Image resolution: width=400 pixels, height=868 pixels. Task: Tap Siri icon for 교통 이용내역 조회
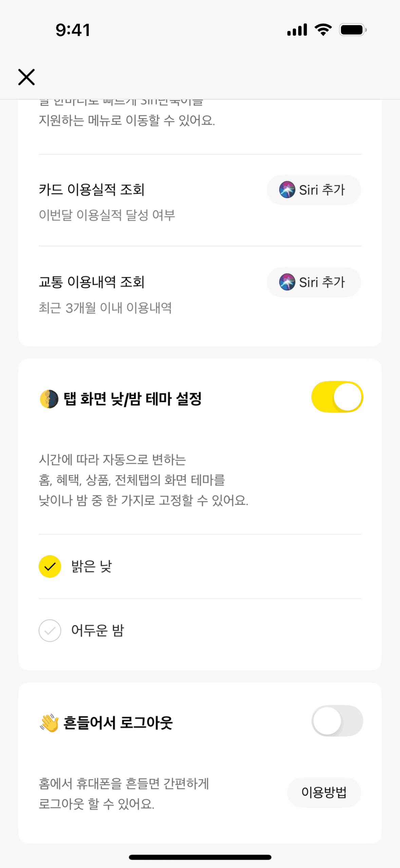point(287,282)
